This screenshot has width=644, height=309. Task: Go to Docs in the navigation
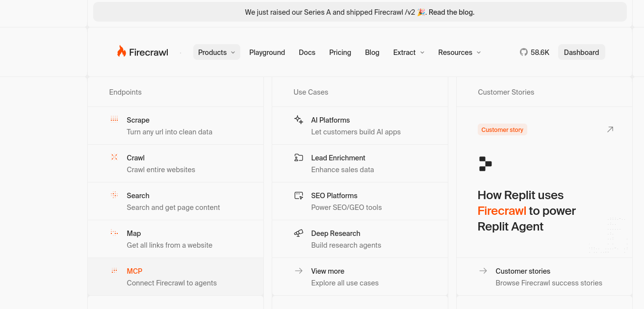(x=307, y=52)
